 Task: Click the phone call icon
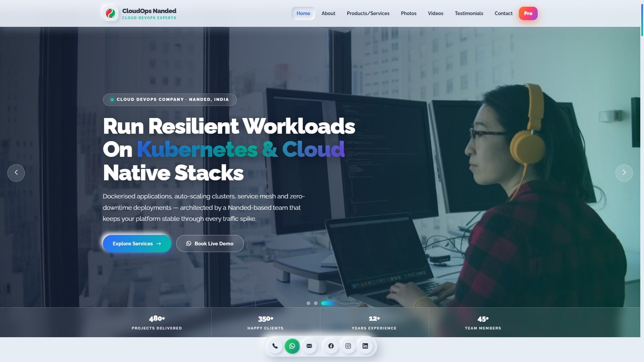click(275, 346)
